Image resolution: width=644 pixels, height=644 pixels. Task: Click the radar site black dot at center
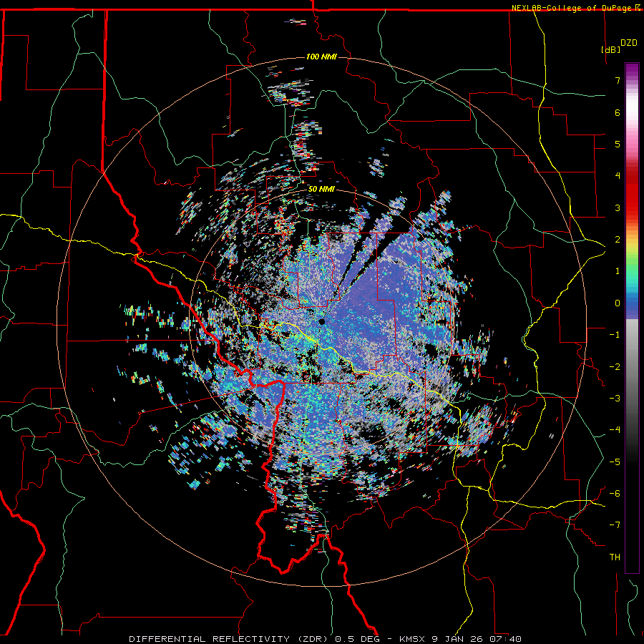point(321,321)
